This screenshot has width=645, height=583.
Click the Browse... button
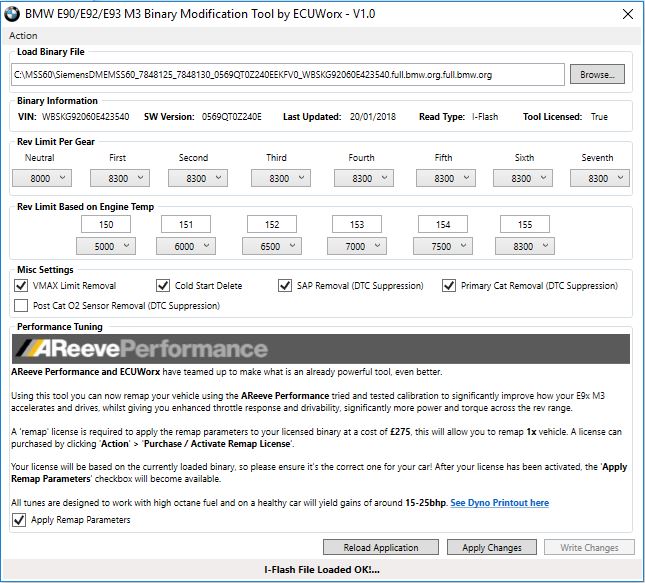click(x=597, y=74)
